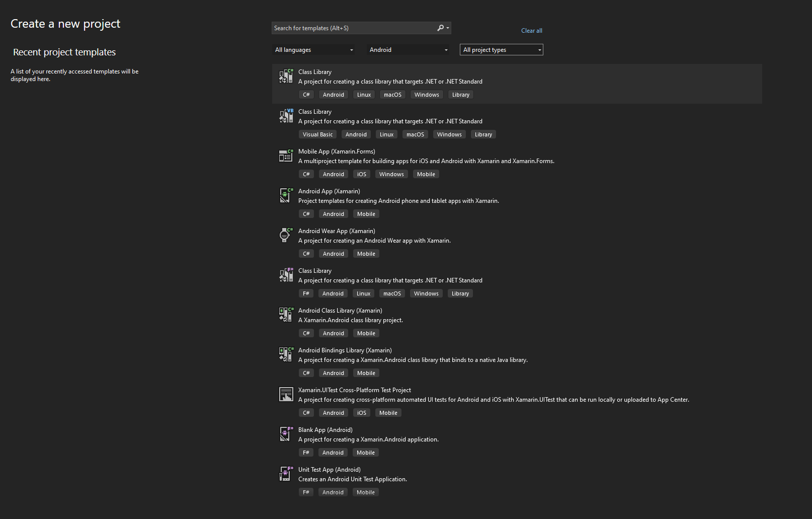The image size is (812, 519).
Task: Click the Windows tag under Mobile App (Xamarin.Forms)
Action: 391,174
